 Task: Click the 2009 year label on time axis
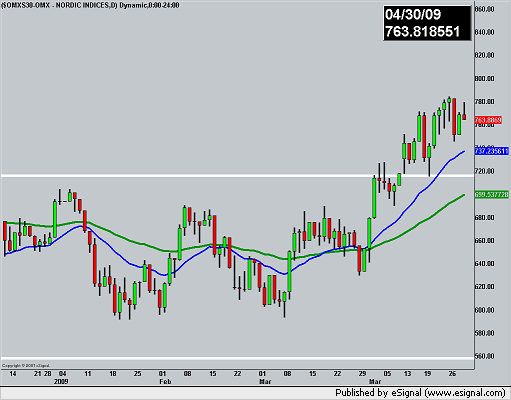click(61, 381)
